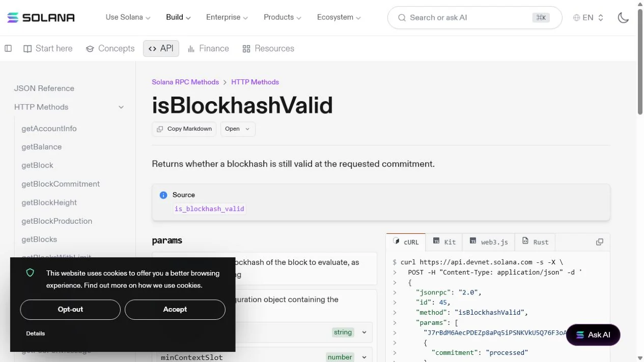Screen dimensions: 644x362
Task: Toggle dark mode moon icon
Action: coord(623,18)
